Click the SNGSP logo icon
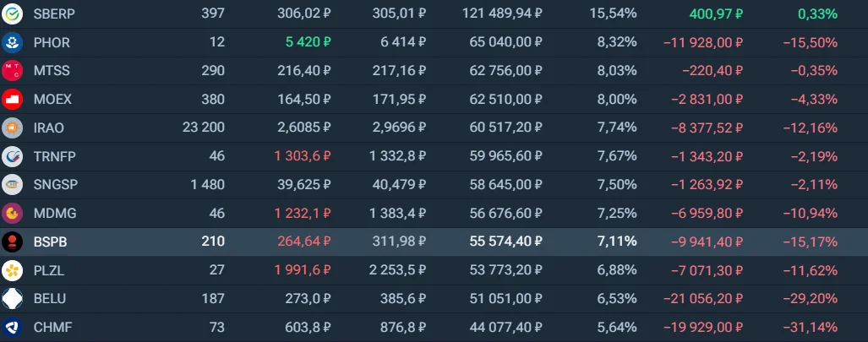The width and height of the screenshot is (868, 342). click(x=12, y=185)
